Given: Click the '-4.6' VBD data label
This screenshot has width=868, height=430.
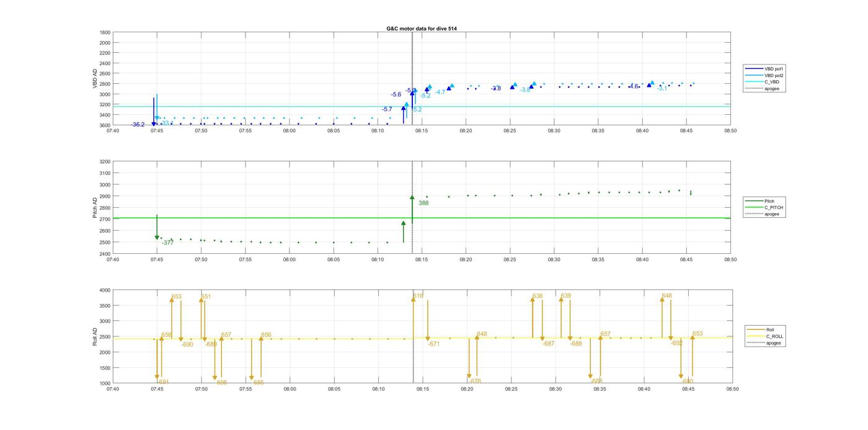Looking at the screenshot, I should 633,86.
